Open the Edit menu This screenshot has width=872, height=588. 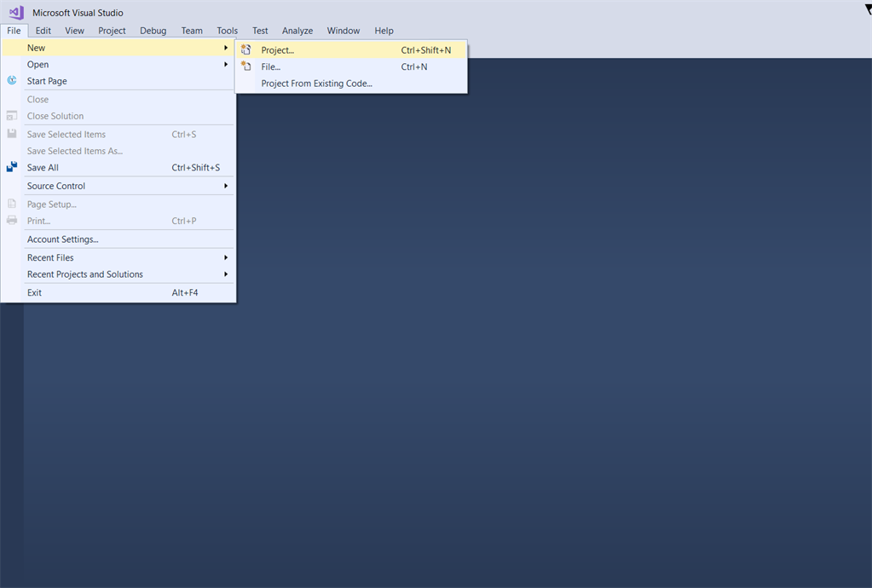pyautogui.click(x=43, y=31)
